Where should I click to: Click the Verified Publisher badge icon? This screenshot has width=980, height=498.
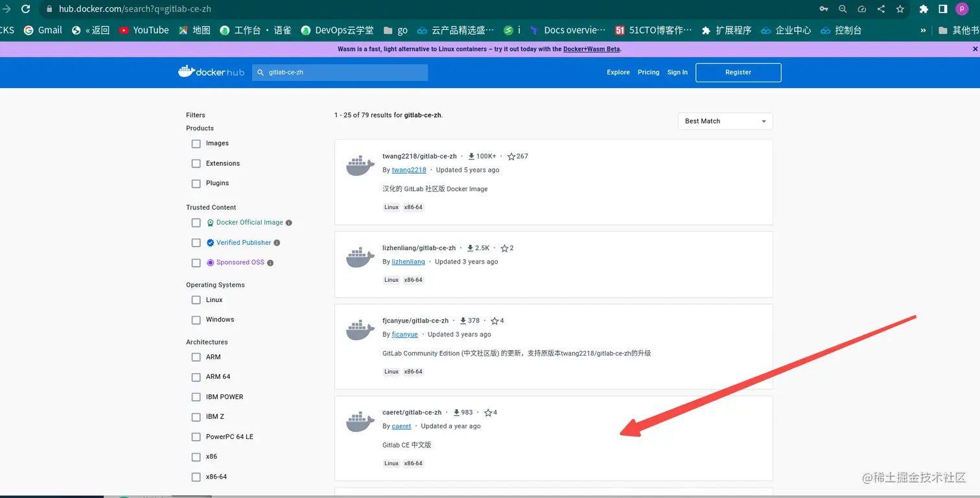tap(210, 243)
